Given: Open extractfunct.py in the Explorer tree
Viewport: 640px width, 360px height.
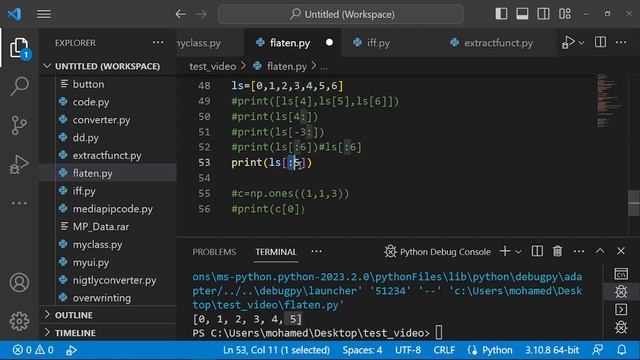Looking at the screenshot, I should tap(108, 156).
